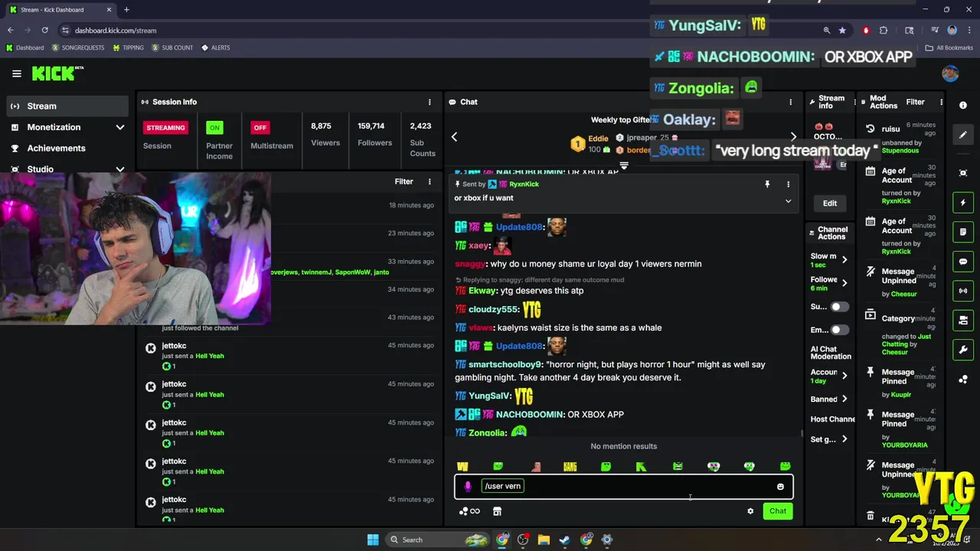Insert the yellow W emote

[462, 467]
